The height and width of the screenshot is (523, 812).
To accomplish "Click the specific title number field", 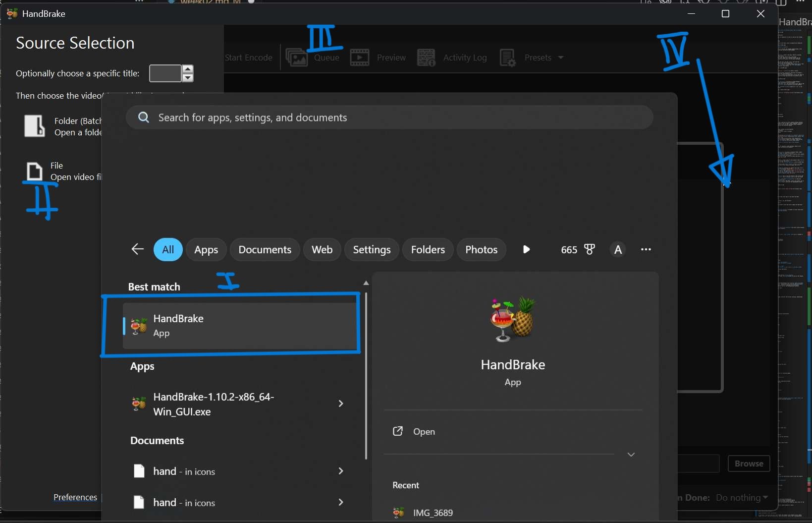I will click(165, 73).
